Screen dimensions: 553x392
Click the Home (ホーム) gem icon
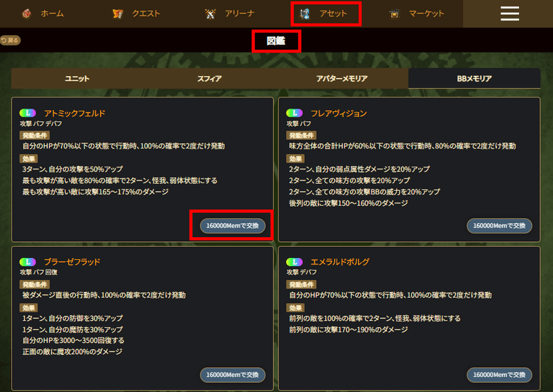pos(27,14)
